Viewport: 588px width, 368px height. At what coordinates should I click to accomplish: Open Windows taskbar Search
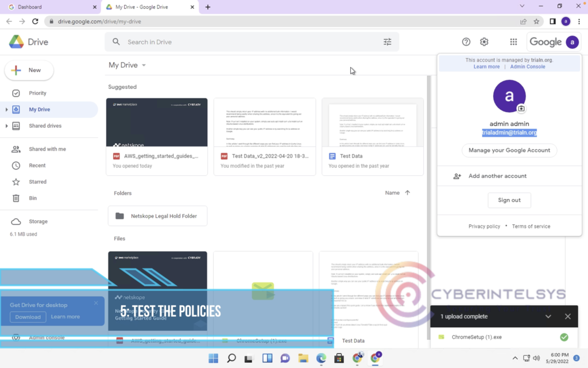(x=231, y=358)
